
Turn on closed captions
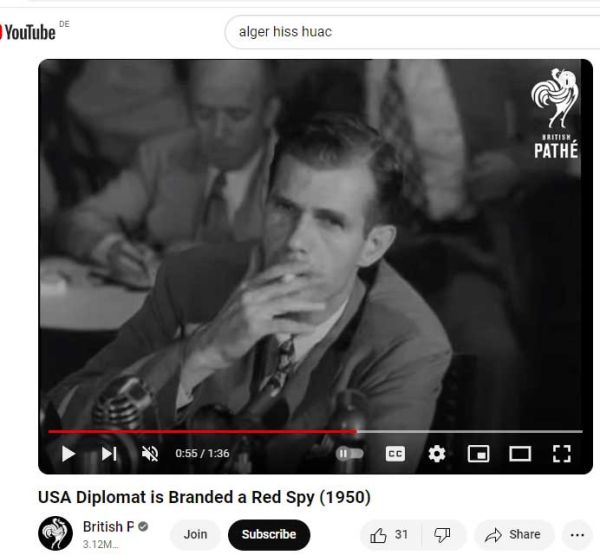[395, 454]
